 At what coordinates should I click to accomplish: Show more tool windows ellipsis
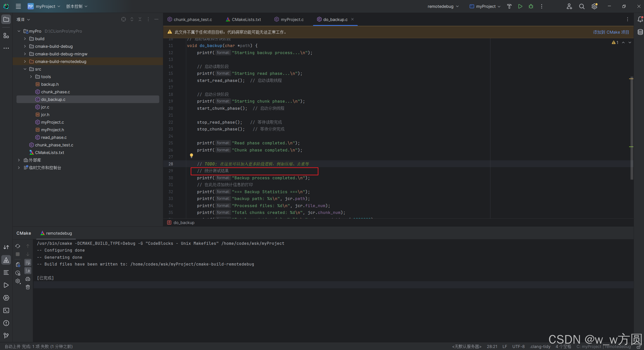[x=6, y=48]
